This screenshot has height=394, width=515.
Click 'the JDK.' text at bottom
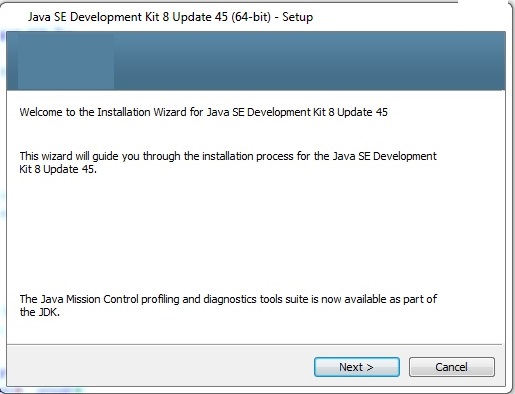40,312
